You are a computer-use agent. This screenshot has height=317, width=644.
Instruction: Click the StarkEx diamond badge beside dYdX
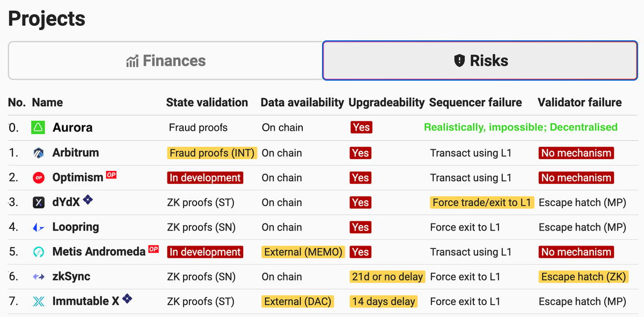coord(87,200)
